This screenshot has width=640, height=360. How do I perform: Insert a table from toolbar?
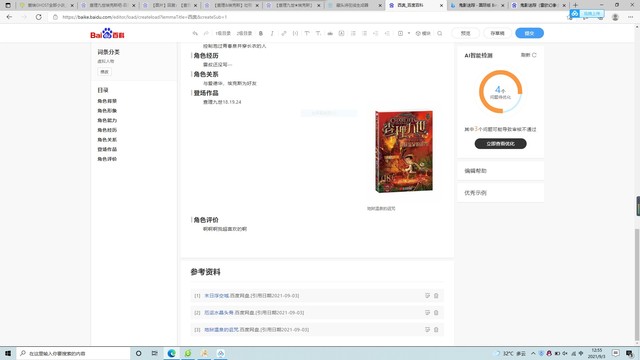tap(400, 33)
